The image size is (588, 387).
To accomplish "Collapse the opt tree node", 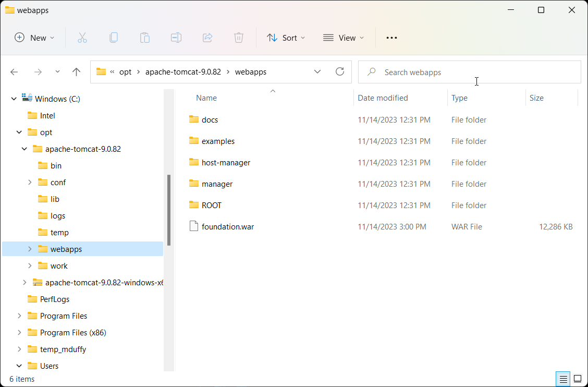I will (19, 132).
